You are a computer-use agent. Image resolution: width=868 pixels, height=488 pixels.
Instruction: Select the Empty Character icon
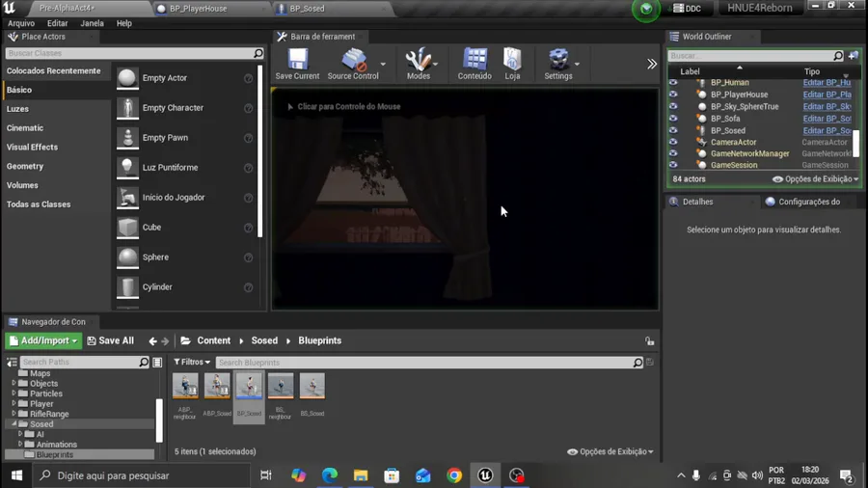point(127,108)
